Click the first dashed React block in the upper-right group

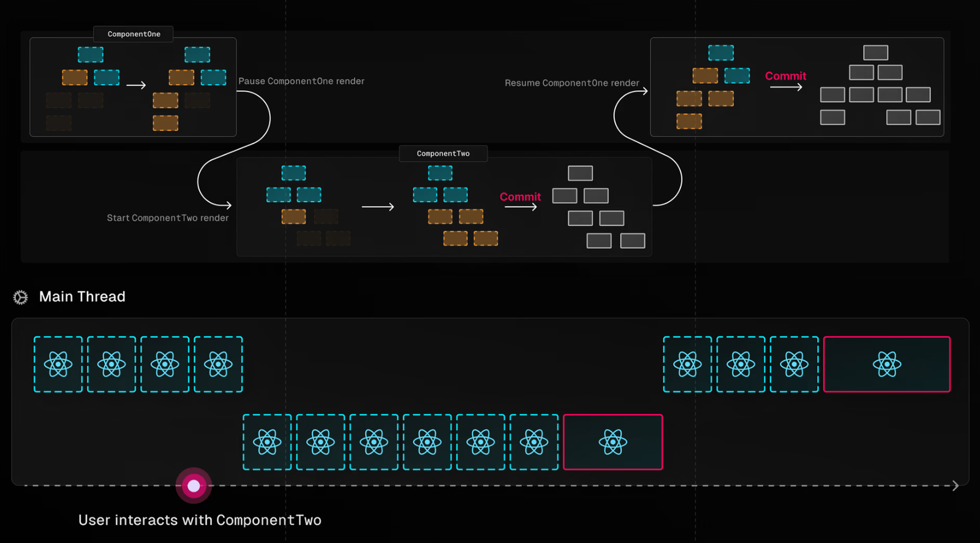(x=688, y=364)
